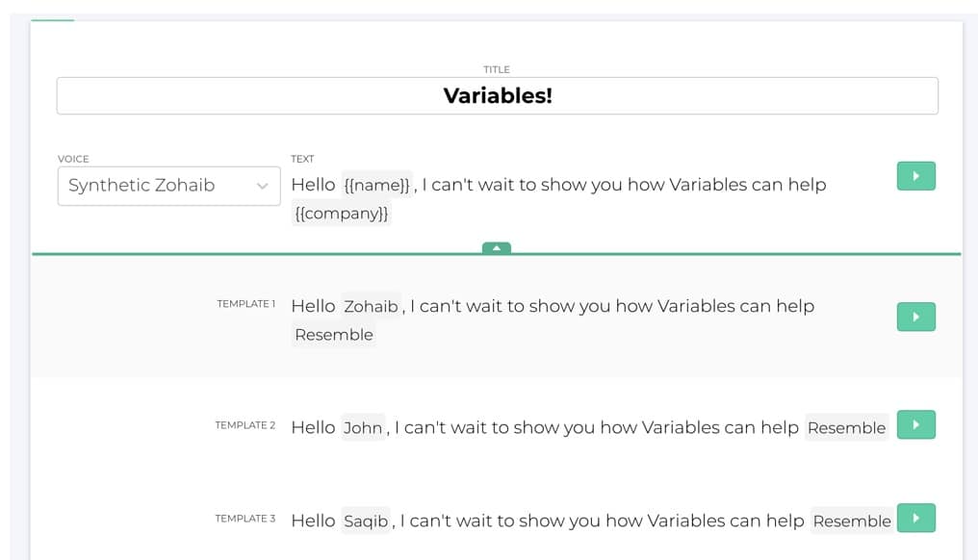Click the Zohaib value in Template 1
The image size is (978, 560).
pos(372,306)
